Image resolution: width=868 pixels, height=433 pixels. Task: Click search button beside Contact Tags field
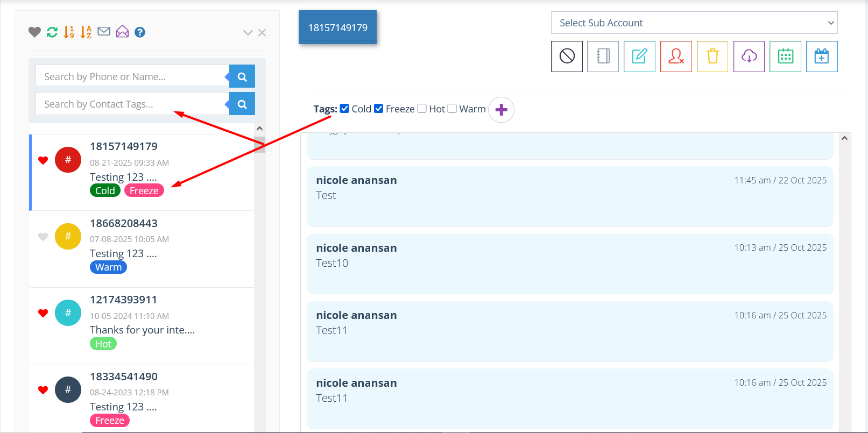[242, 104]
